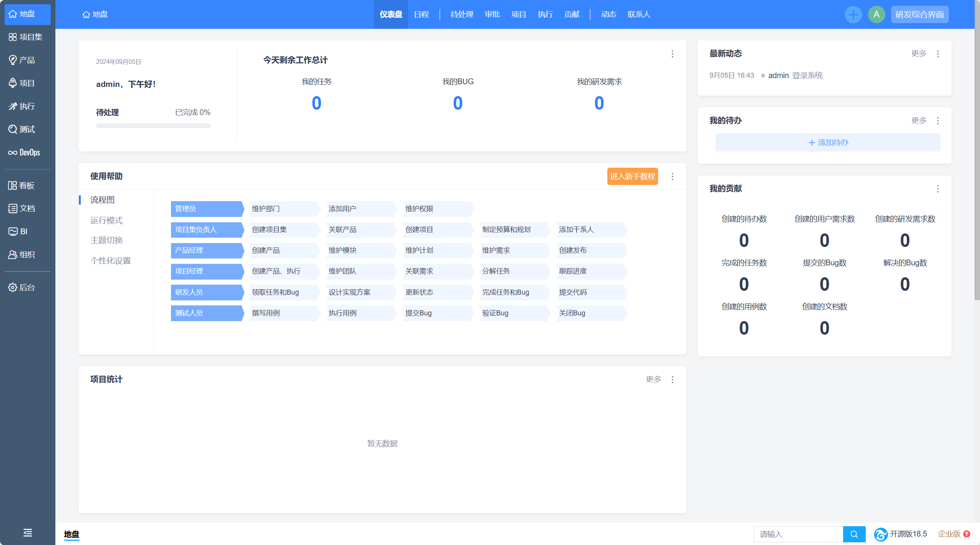Viewport: 980px width, 545px height.
Task: Click admin in the latest activity
Action: pyautogui.click(x=778, y=75)
